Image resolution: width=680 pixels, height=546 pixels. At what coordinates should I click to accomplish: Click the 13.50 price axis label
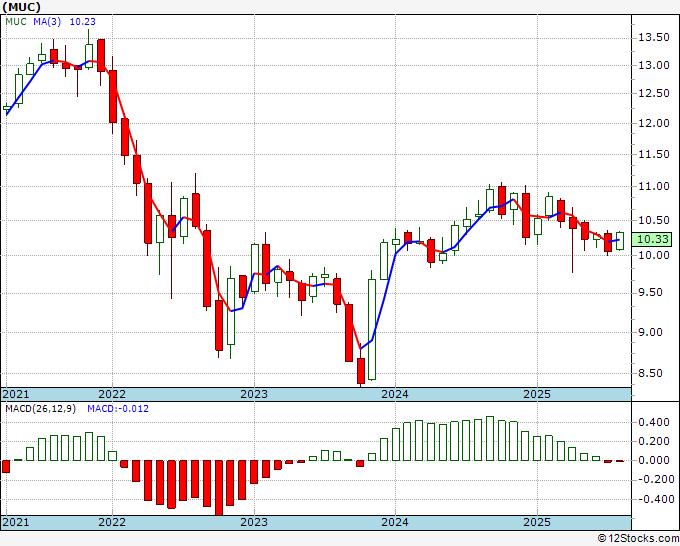(654, 38)
